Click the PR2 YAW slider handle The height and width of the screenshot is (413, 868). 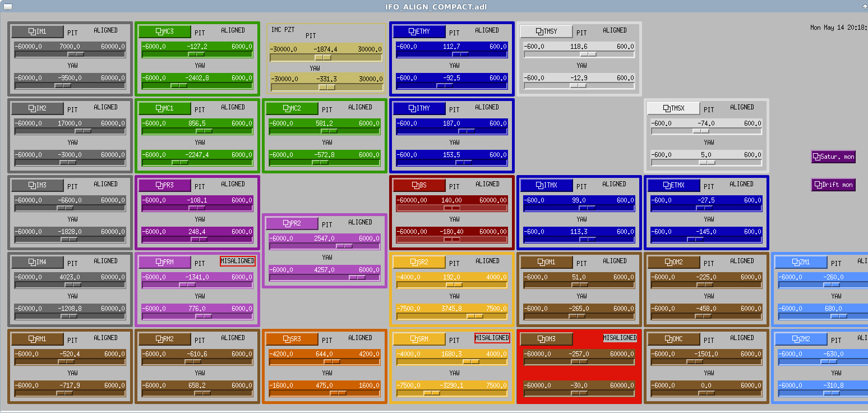357,278
